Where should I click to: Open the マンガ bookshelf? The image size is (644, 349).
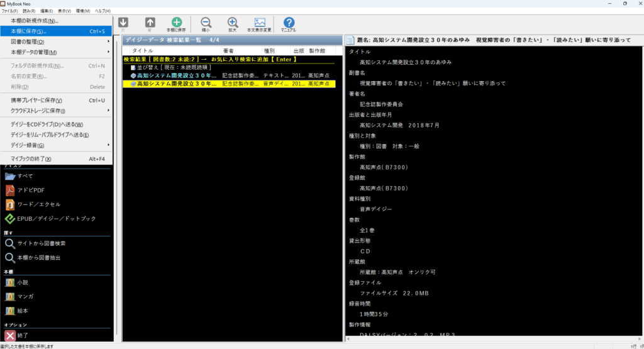[26, 296]
